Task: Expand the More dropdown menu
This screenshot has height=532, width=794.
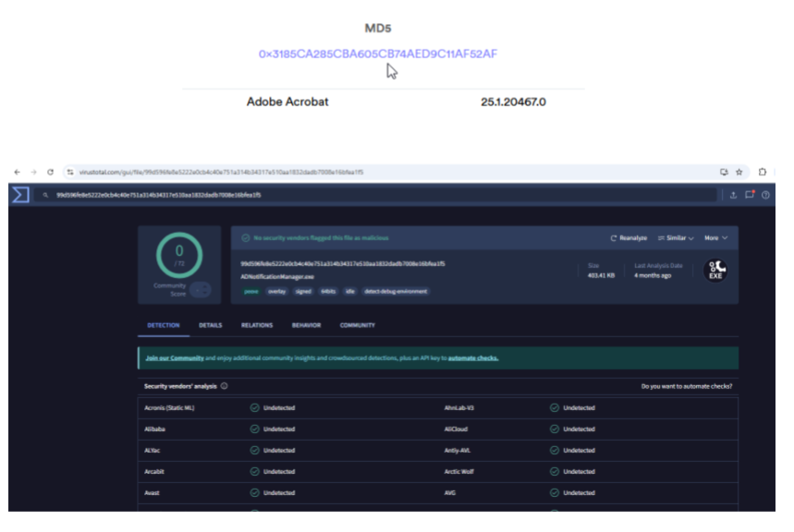Action: pos(715,238)
